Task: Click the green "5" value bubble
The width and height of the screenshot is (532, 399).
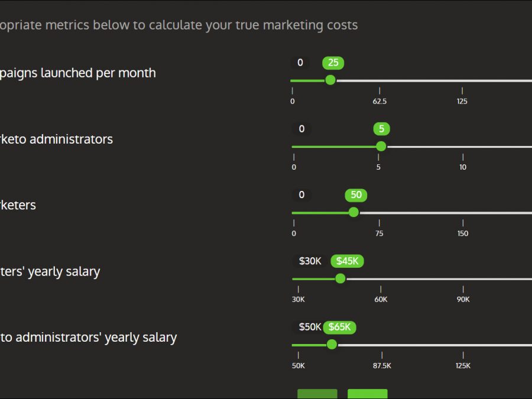Action: [382, 129]
